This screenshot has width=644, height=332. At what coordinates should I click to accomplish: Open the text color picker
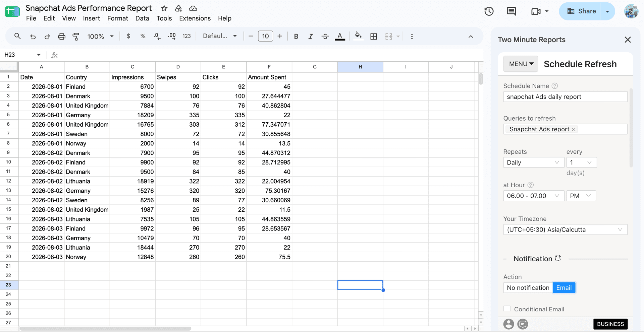(340, 36)
